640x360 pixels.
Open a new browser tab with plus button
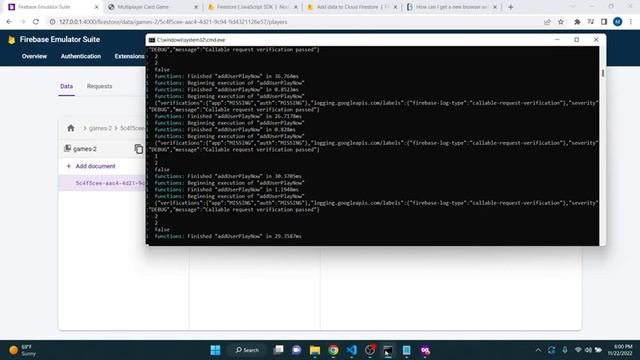point(511,7)
